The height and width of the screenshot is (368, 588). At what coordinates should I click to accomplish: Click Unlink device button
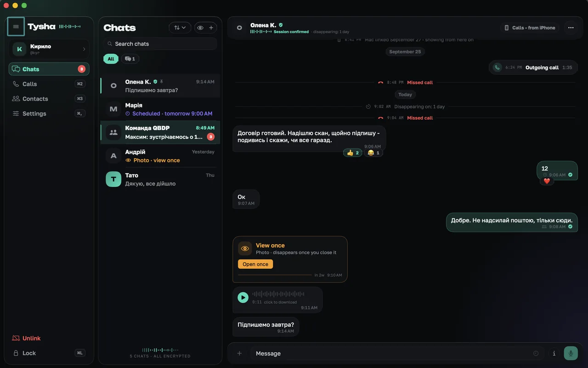pyautogui.click(x=26, y=338)
